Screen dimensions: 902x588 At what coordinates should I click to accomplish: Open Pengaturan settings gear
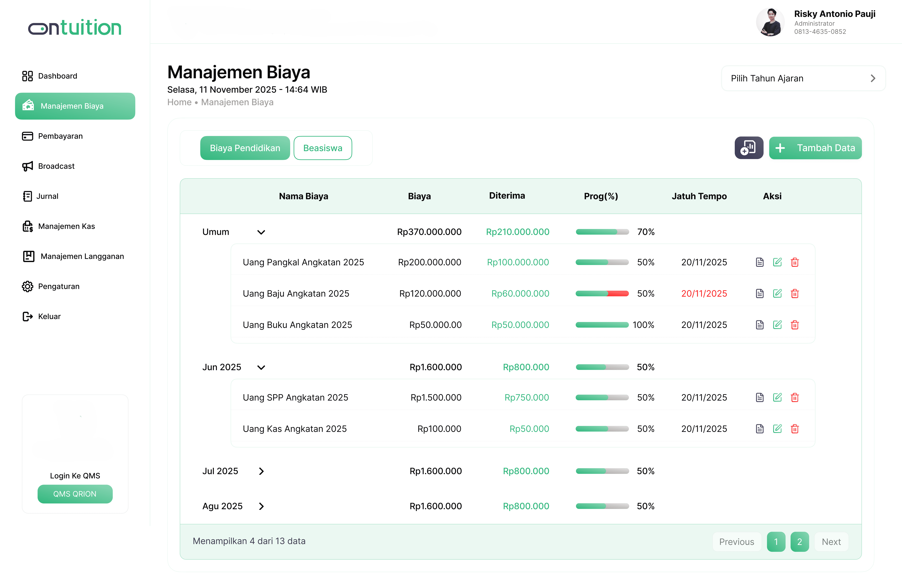pyautogui.click(x=28, y=286)
